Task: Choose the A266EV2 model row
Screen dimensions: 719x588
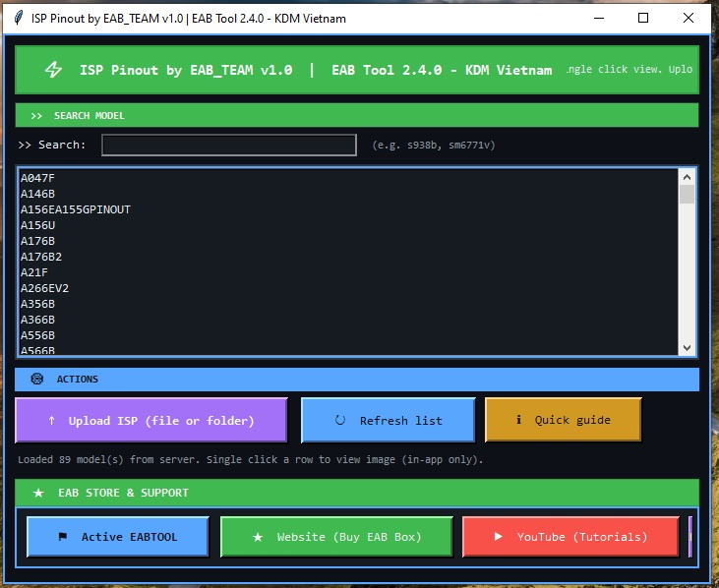Action: tap(45, 288)
